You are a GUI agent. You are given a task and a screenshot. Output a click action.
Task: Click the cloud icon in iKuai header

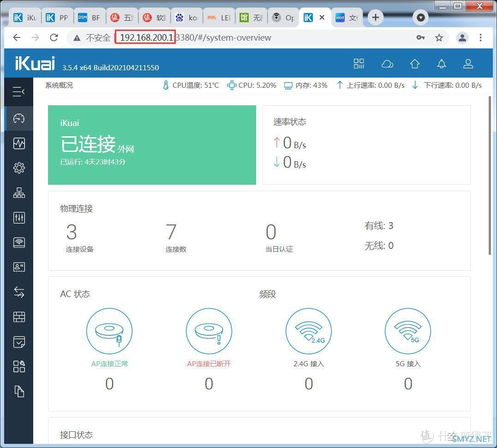387,64
